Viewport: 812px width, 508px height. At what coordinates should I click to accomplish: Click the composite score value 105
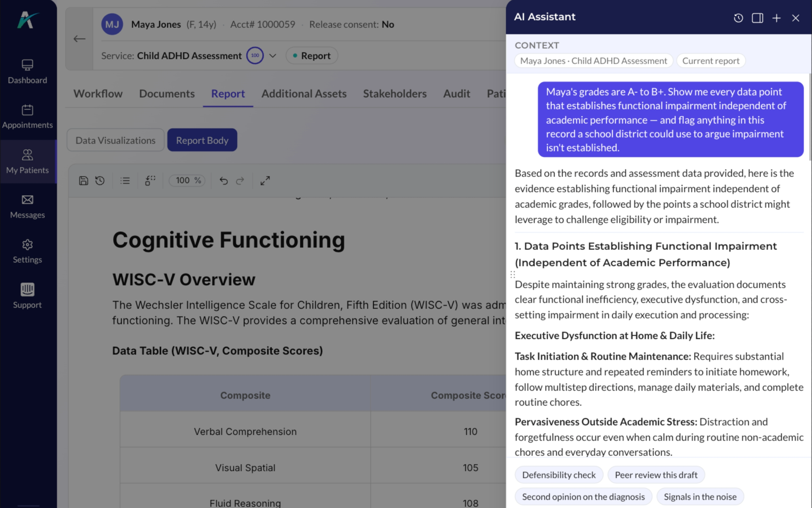point(470,467)
